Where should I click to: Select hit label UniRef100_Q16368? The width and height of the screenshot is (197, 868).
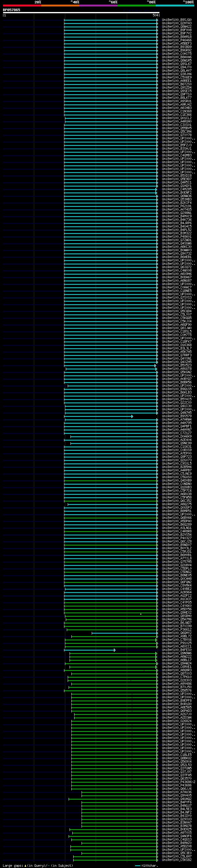point(176,345)
